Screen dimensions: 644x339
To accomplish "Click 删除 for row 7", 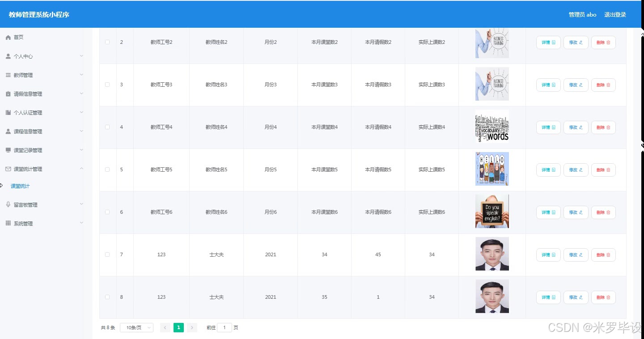I will coord(603,255).
